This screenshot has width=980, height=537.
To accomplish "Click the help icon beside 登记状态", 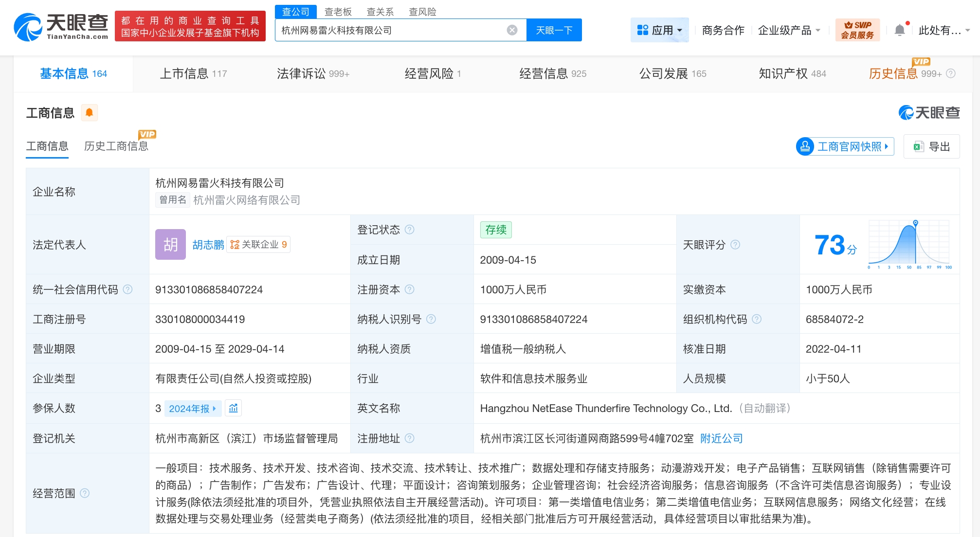I will (410, 229).
